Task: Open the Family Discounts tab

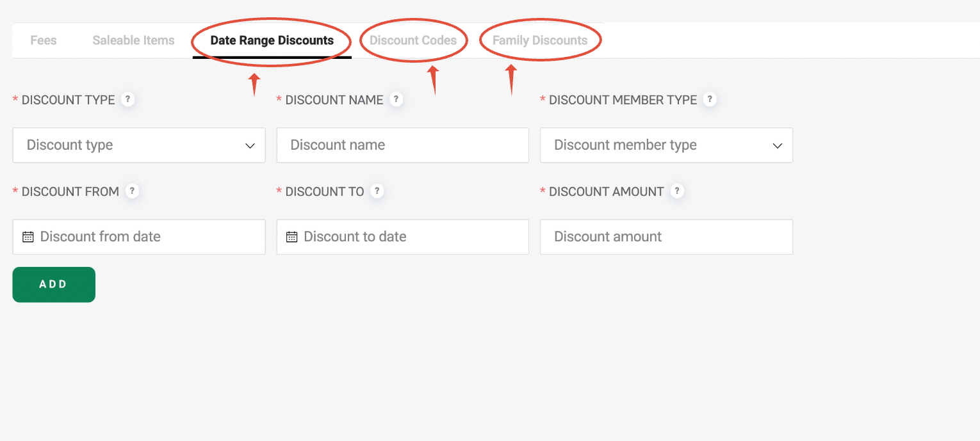Action: (x=540, y=40)
